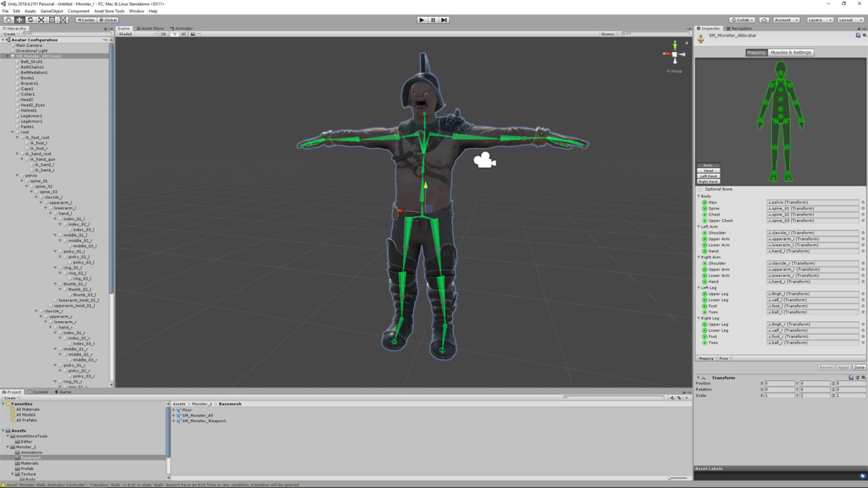Open the Collab dropdown
Image resolution: width=868 pixels, height=488 pixels.
[x=741, y=20]
